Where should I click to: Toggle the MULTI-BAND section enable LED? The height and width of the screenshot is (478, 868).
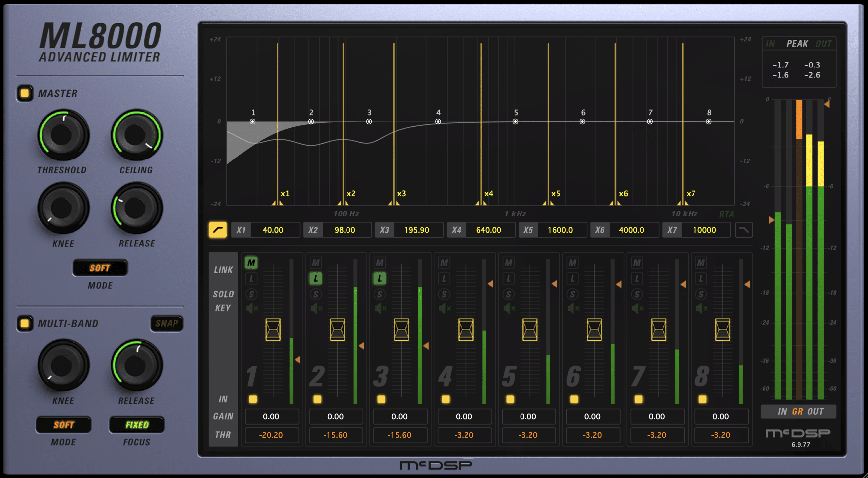(x=24, y=323)
